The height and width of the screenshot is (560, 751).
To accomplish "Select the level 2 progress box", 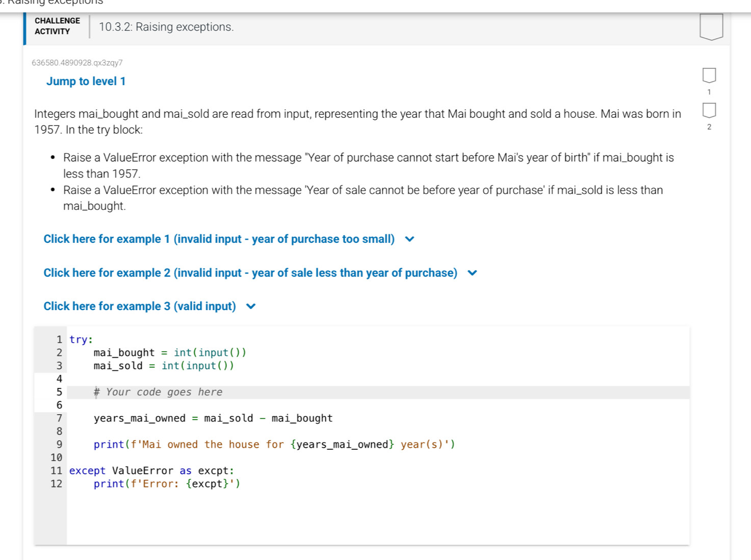I will (x=709, y=110).
